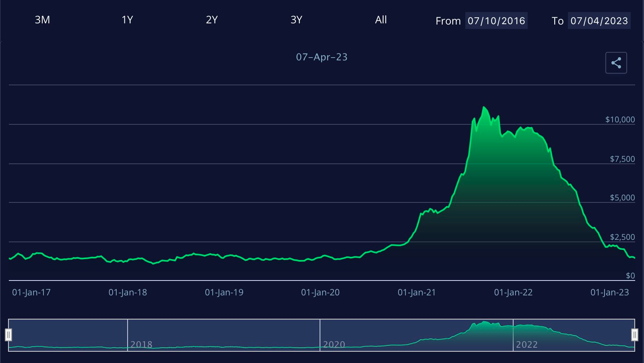Show the All time range
The width and height of the screenshot is (644, 363).
coord(381,20)
